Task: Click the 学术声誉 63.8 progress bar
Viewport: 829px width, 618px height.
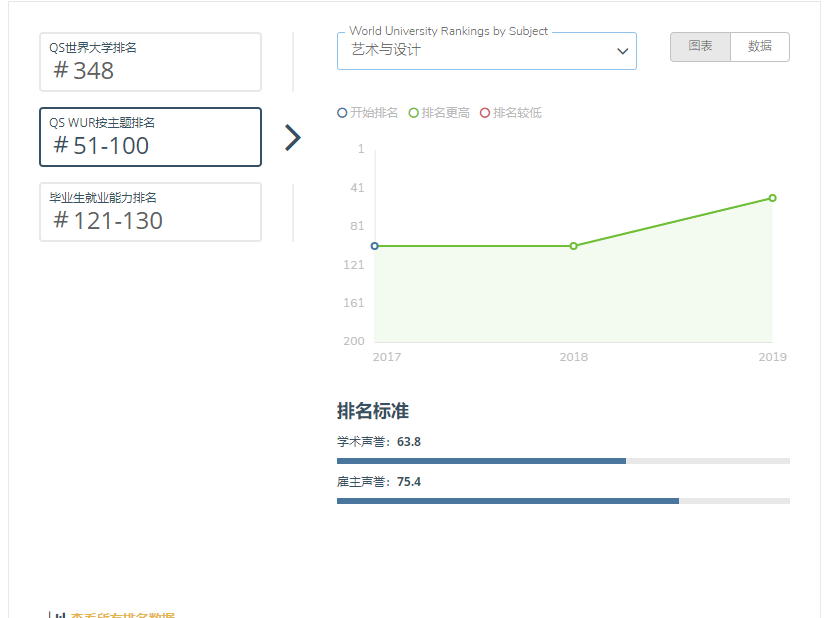Action: (563, 461)
